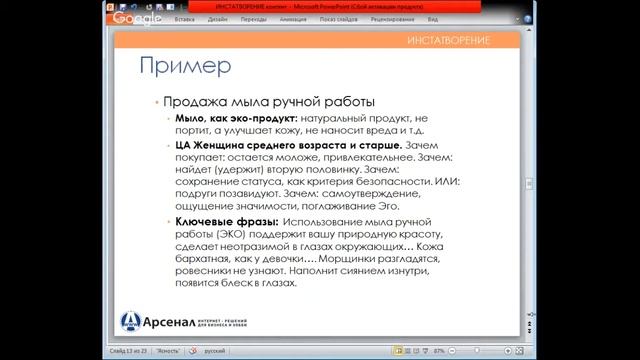Undo last action in Quick Access toolbar

(134, 7)
